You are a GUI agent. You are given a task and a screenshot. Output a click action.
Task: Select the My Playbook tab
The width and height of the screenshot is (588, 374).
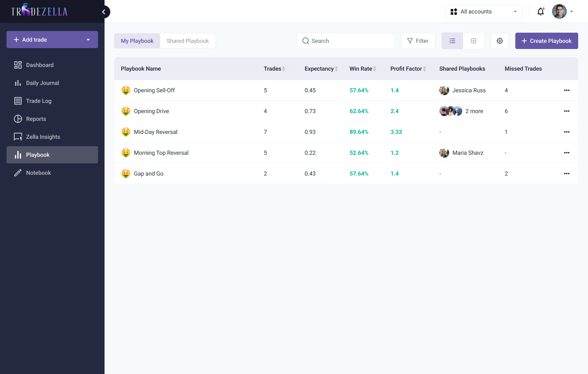pyautogui.click(x=137, y=40)
